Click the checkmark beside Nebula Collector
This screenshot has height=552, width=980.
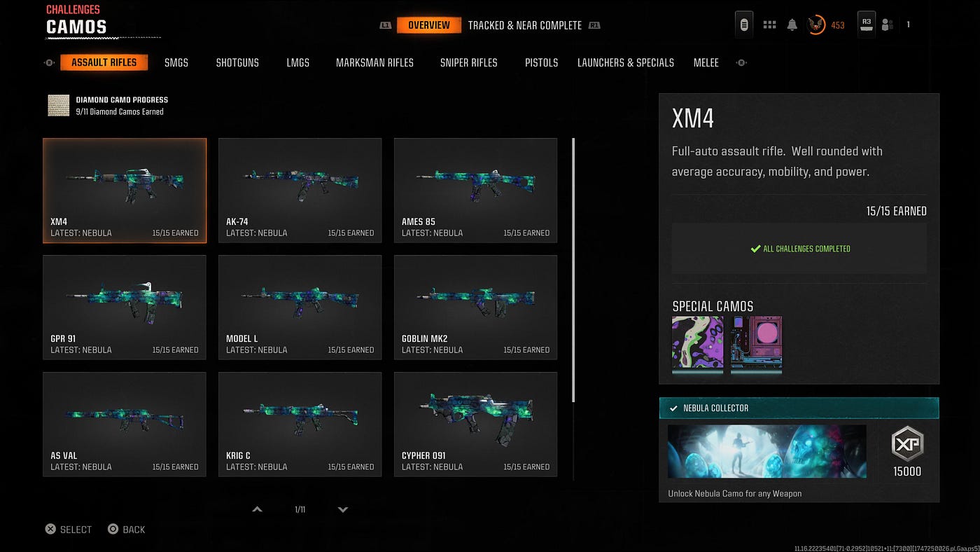(673, 408)
